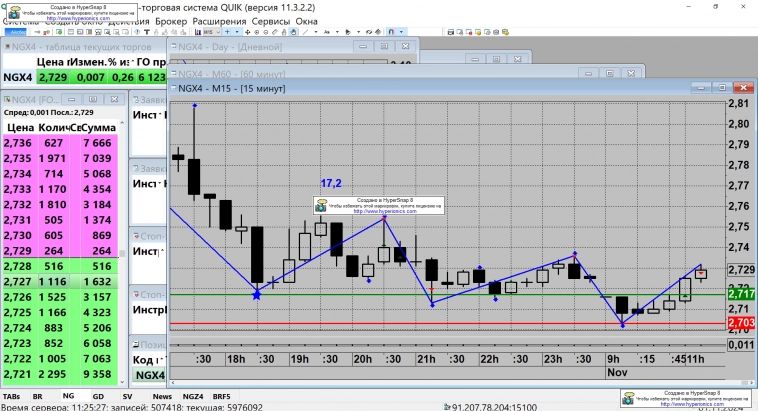Screen dimensions: 758x411
Task: Click the NGX4 order book window icon
Action: (7, 99)
